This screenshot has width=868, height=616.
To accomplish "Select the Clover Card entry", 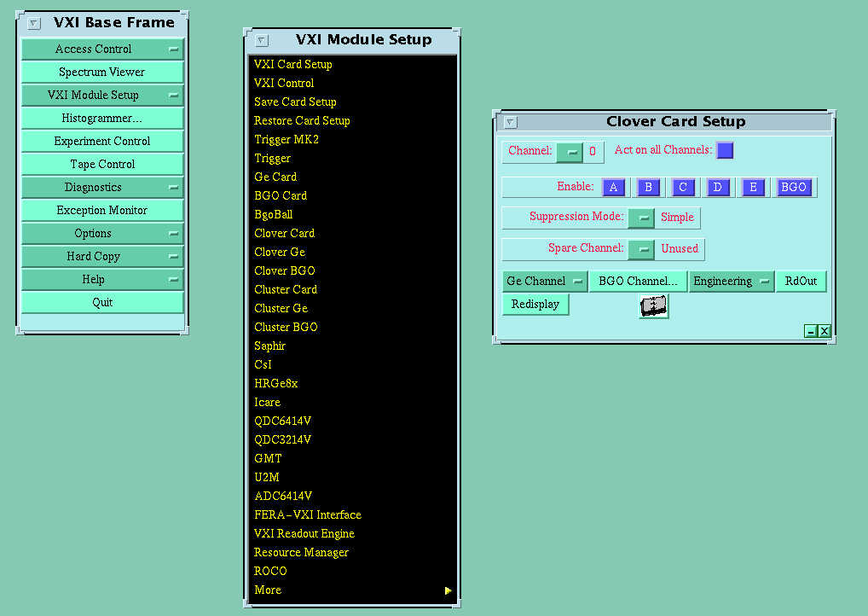I will [x=352, y=233].
